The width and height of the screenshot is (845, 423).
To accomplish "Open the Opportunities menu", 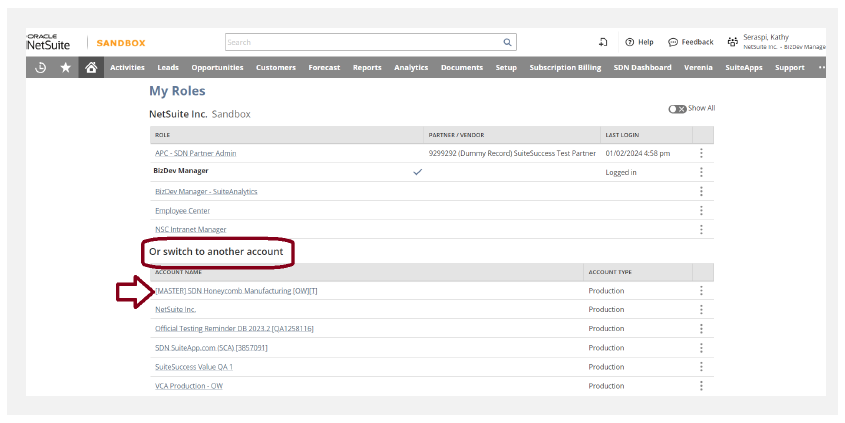I will coord(217,67).
